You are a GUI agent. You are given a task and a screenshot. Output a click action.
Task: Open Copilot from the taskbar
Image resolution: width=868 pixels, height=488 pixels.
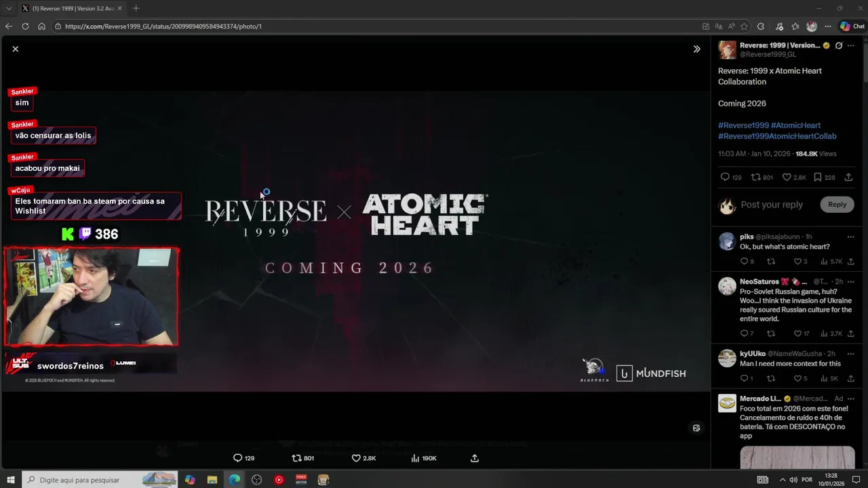[x=190, y=480]
